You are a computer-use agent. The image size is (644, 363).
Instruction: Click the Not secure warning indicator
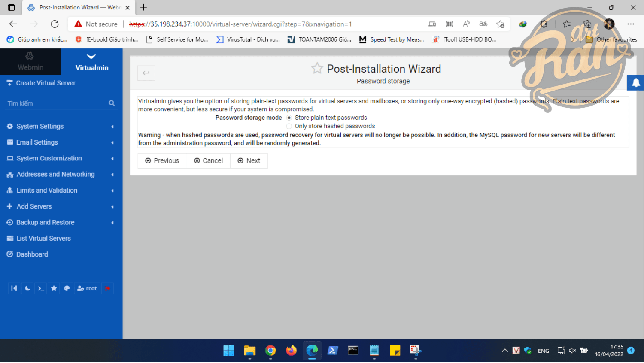(x=96, y=24)
